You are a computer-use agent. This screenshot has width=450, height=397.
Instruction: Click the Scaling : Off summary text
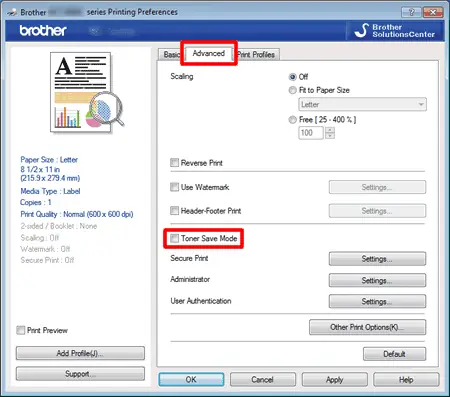[40, 238]
